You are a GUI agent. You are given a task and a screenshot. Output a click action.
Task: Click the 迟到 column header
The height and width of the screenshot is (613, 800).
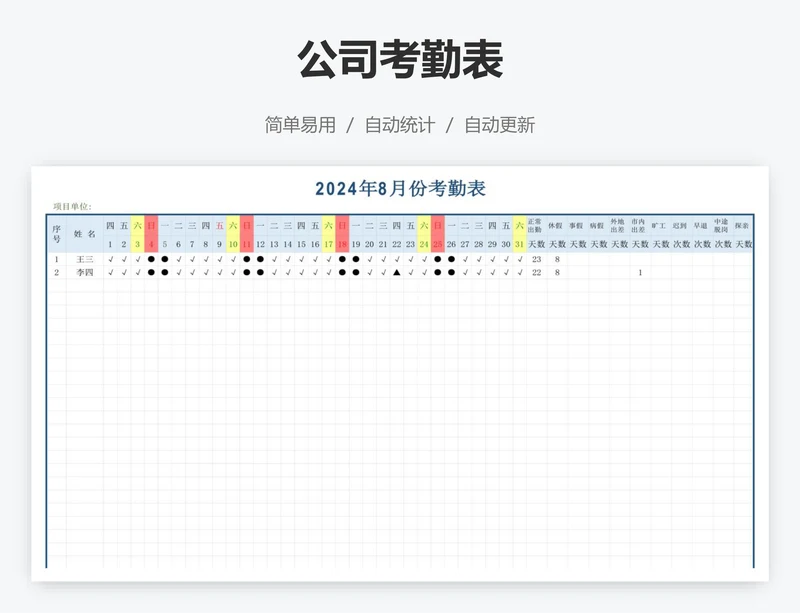point(680,226)
